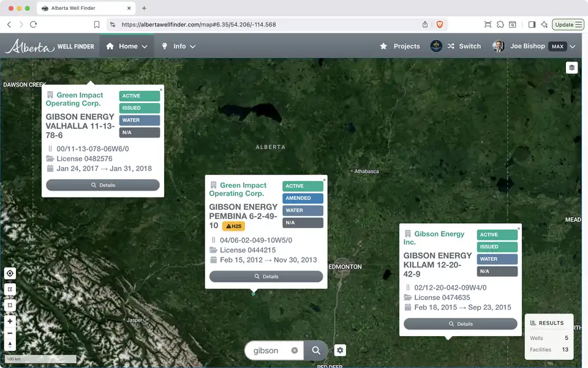Viewport: 588px width, 368px height.
Task: Reset map bearing to north
Action: (x=10, y=345)
